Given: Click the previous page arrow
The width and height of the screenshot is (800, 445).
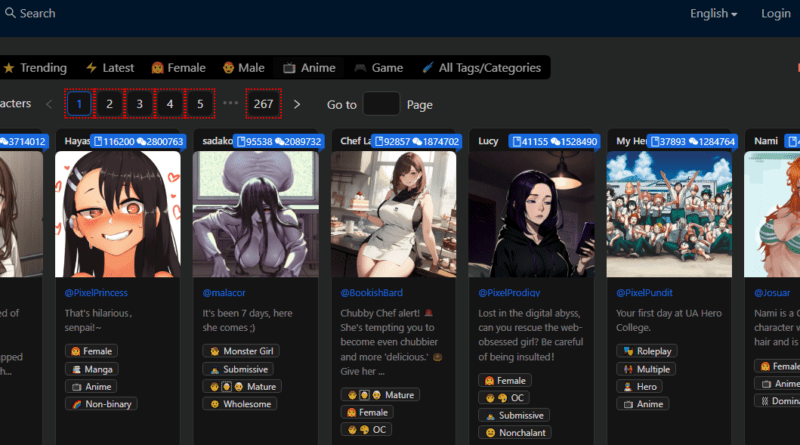Looking at the screenshot, I should click(x=49, y=105).
